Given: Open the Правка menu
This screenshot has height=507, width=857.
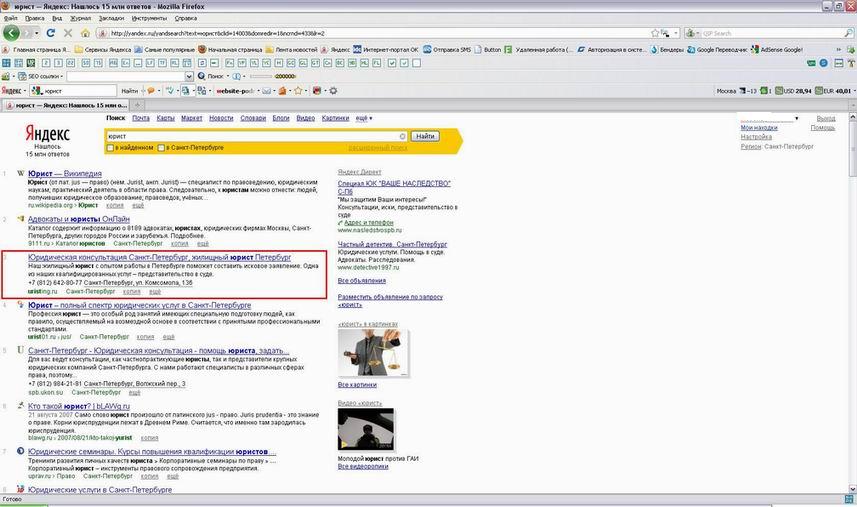Looking at the screenshot, I should pyautogui.click(x=34, y=18).
